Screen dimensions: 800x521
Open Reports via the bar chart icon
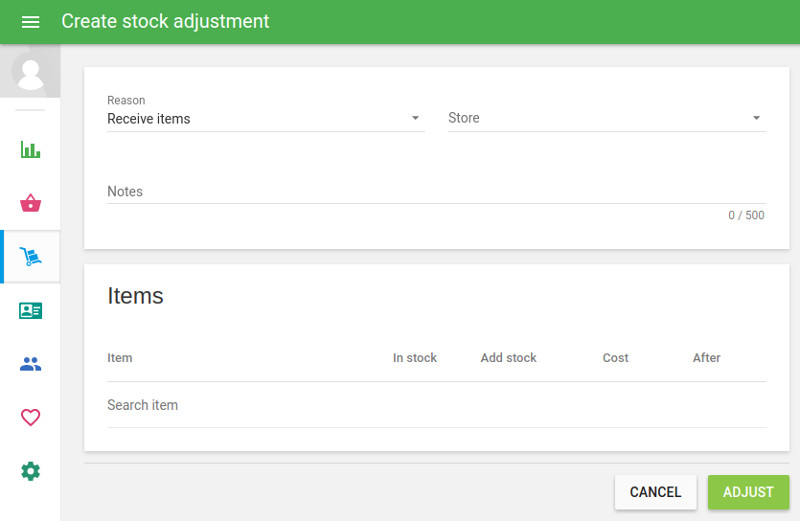click(30, 150)
